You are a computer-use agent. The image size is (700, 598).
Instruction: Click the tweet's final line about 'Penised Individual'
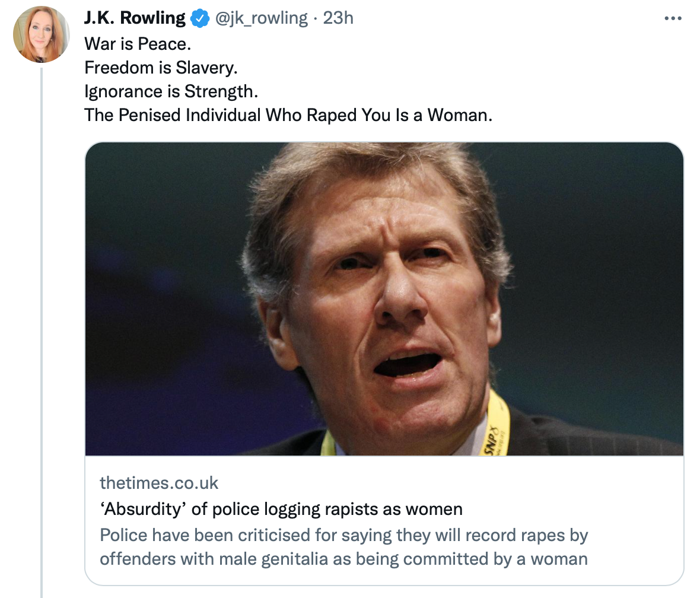point(288,115)
